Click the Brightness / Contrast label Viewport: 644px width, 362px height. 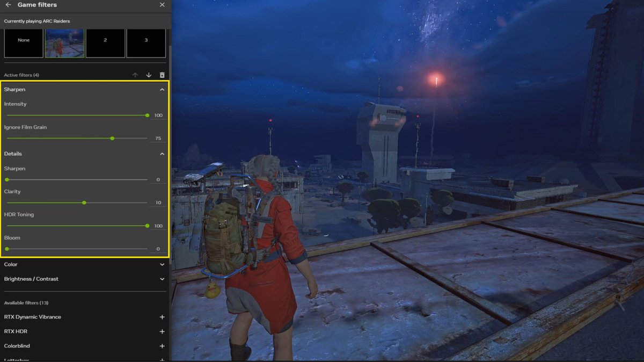coord(31,279)
